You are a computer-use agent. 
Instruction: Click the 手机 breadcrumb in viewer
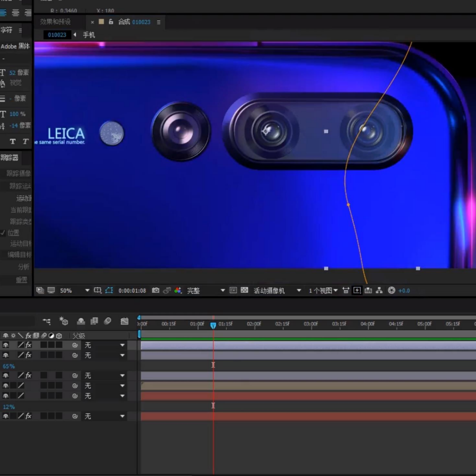(x=89, y=35)
